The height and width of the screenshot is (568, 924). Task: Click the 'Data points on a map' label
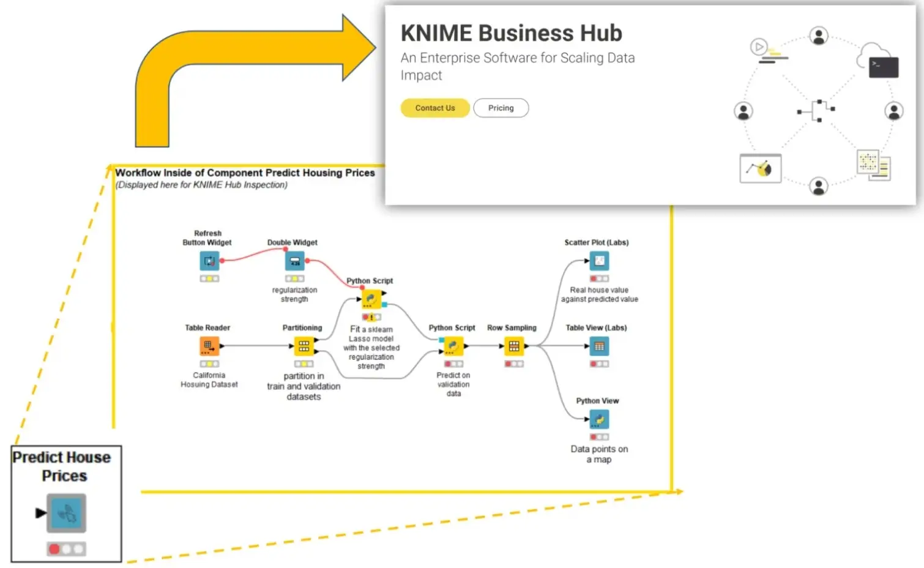[599, 454]
